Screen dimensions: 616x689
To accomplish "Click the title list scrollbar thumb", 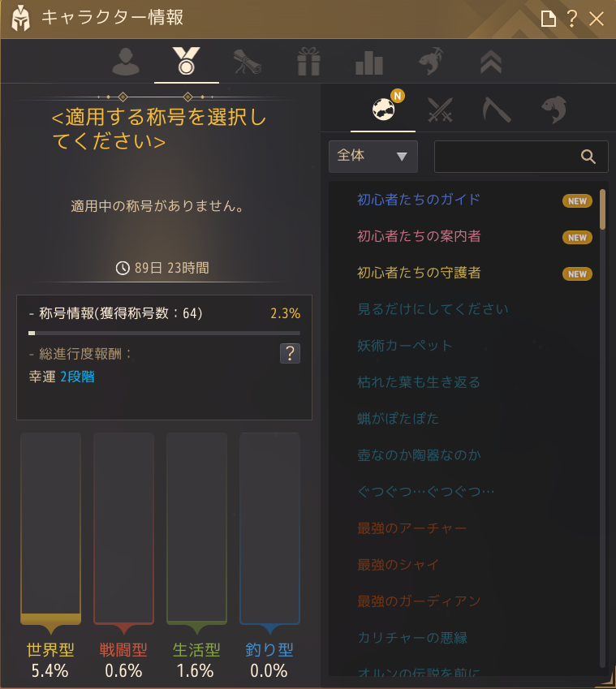I will 603,209.
